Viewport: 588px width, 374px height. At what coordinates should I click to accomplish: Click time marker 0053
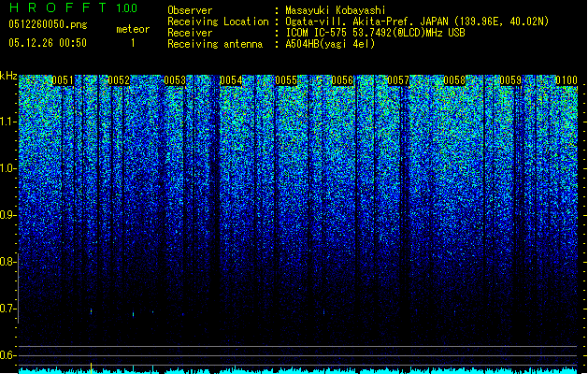[175, 80]
